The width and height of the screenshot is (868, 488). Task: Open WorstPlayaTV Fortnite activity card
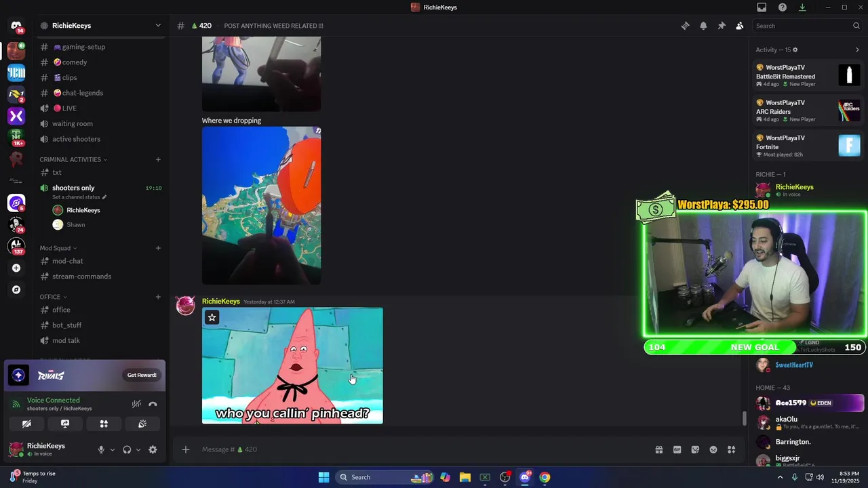pos(808,146)
